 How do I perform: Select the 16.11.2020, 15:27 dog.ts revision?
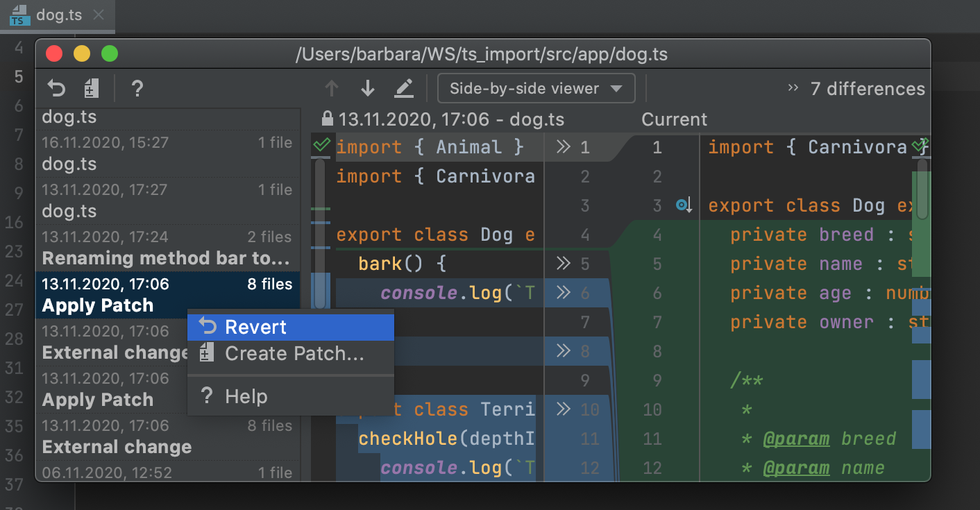pyautogui.click(x=167, y=154)
